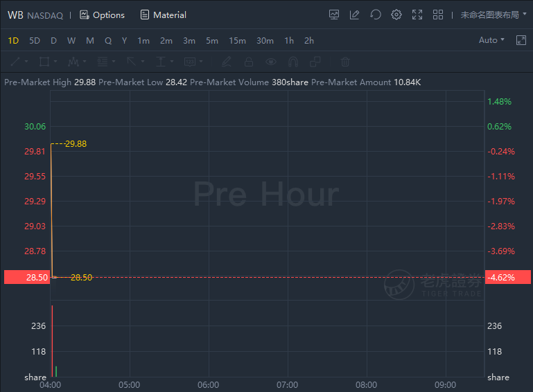Select the 1D timeframe tab

coord(13,41)
